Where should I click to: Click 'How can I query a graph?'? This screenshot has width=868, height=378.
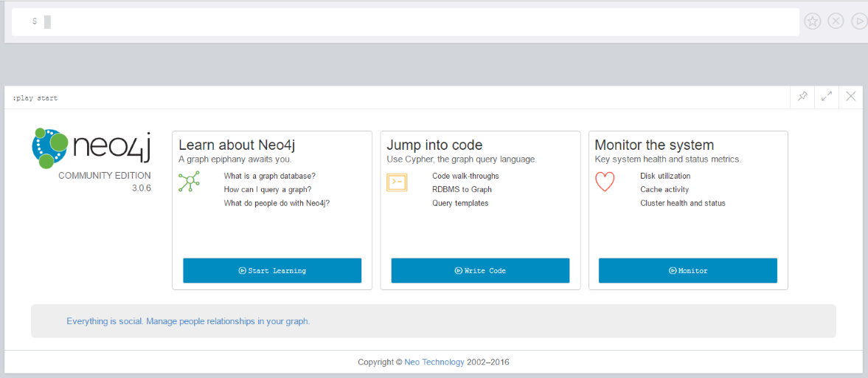coord(268,190)
